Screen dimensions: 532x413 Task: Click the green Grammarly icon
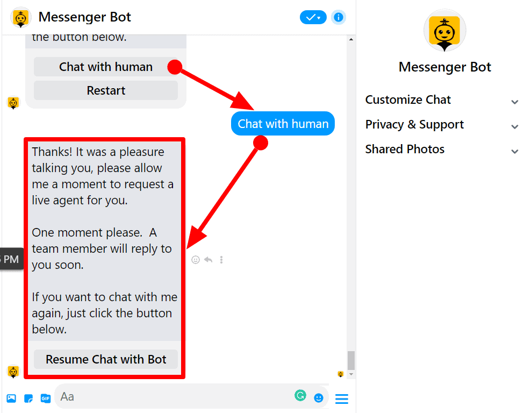300,395
